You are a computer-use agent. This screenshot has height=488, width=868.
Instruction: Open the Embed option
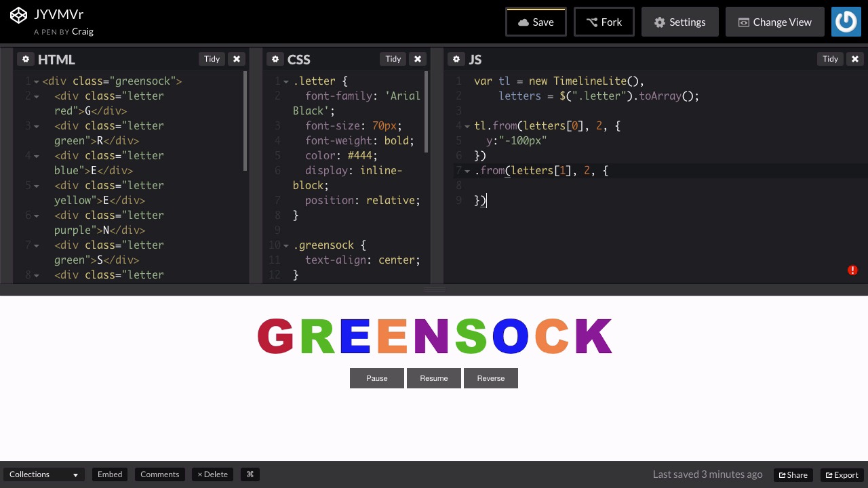[x=110, y=474]
